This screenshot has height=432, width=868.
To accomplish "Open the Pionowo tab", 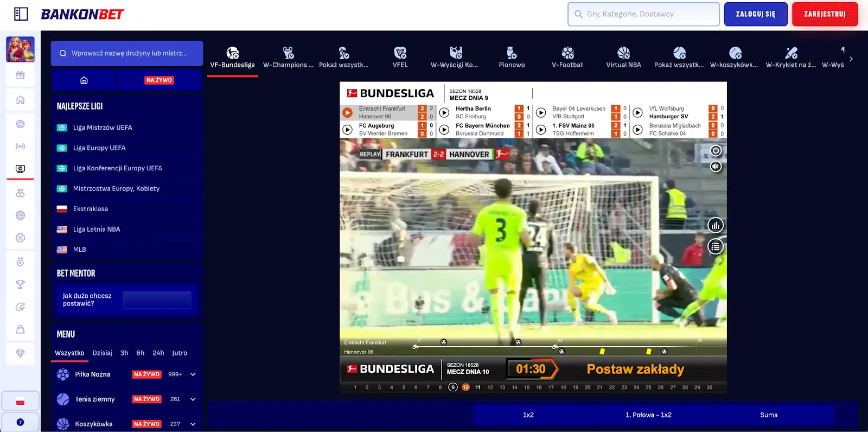I will click(x=512, y=58).
